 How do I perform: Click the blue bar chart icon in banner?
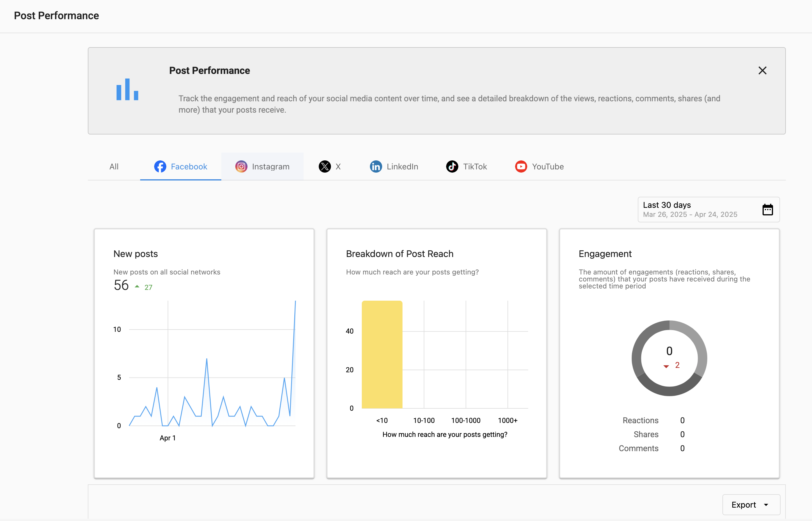click(127, 90)
